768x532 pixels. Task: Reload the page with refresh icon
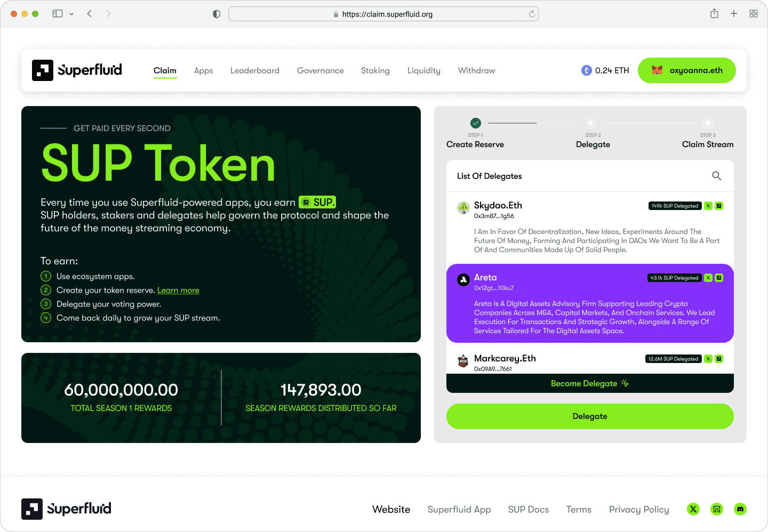(532, 14)
